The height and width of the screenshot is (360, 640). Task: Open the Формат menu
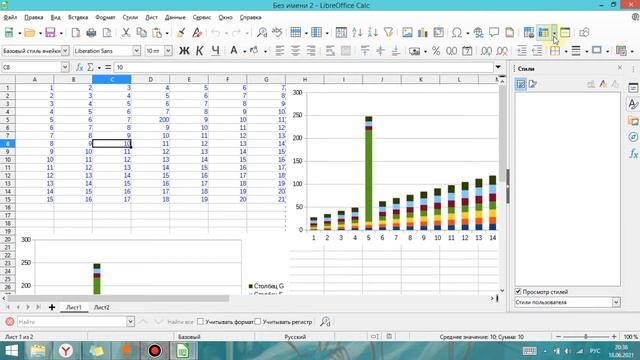click(x=105, y=17)
